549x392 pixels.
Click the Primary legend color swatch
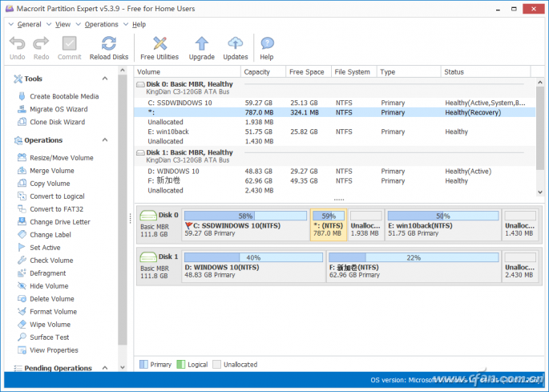143,364
